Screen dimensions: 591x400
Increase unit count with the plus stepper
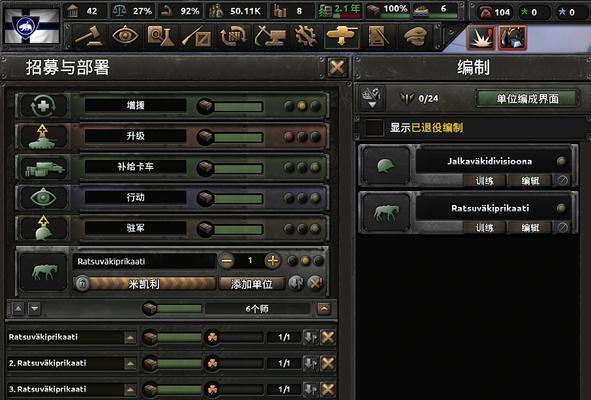273,261
